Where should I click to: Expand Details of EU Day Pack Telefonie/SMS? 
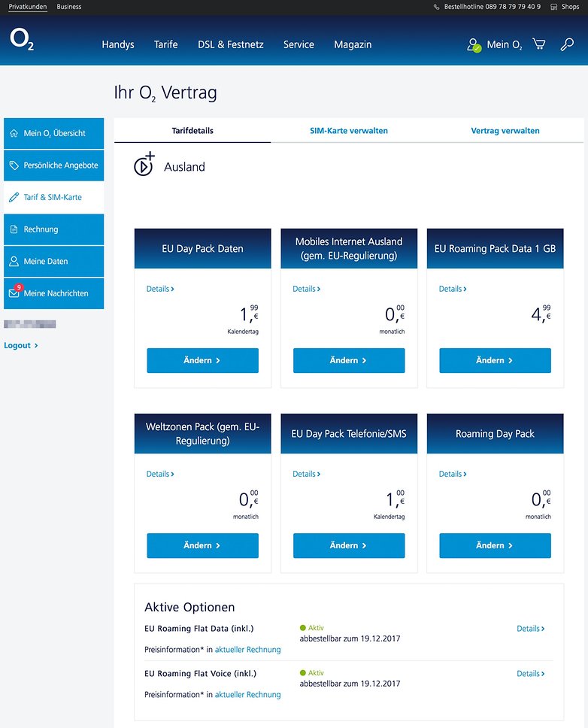[306, 474]
